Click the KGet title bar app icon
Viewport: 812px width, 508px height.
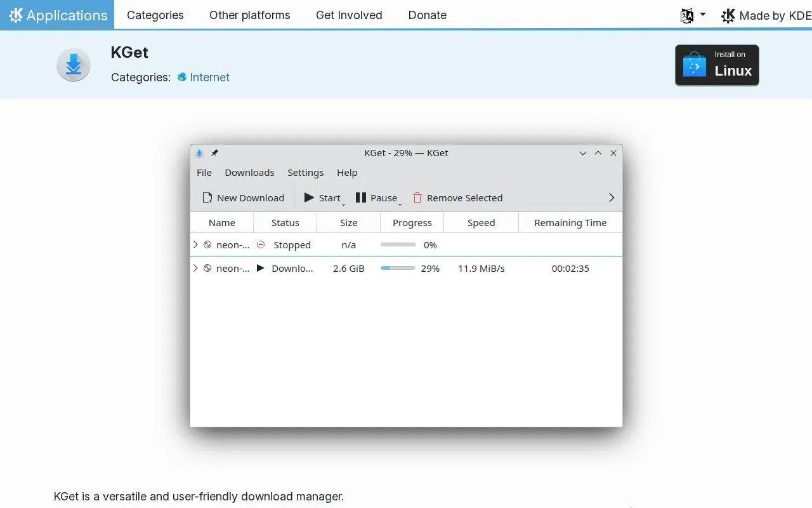(x=199, y=153)
